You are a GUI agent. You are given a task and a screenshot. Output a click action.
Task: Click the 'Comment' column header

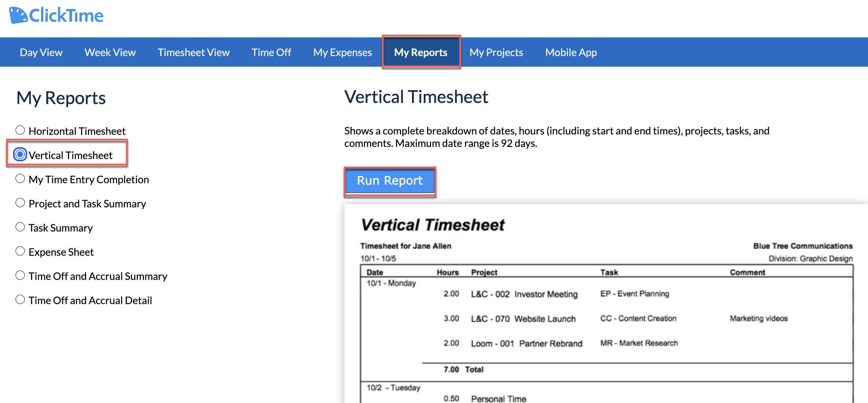click(x=747, y=272)
